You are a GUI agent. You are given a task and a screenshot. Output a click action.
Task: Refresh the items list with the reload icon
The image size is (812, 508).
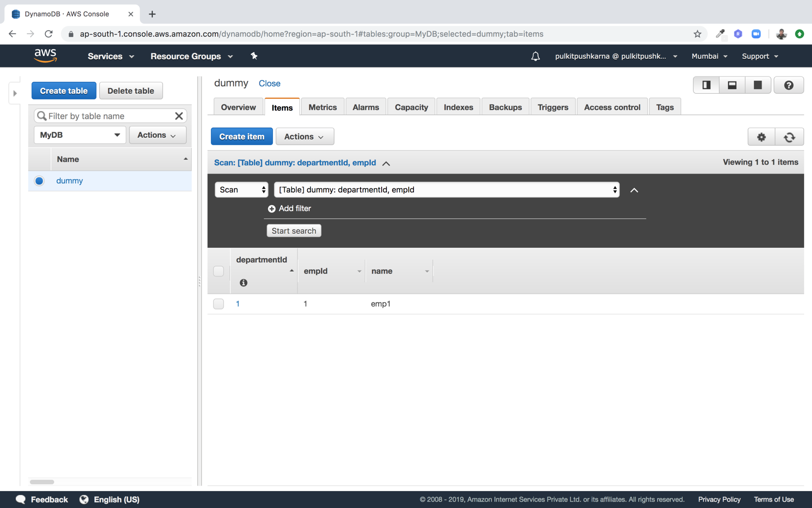(x=789, y=137)
